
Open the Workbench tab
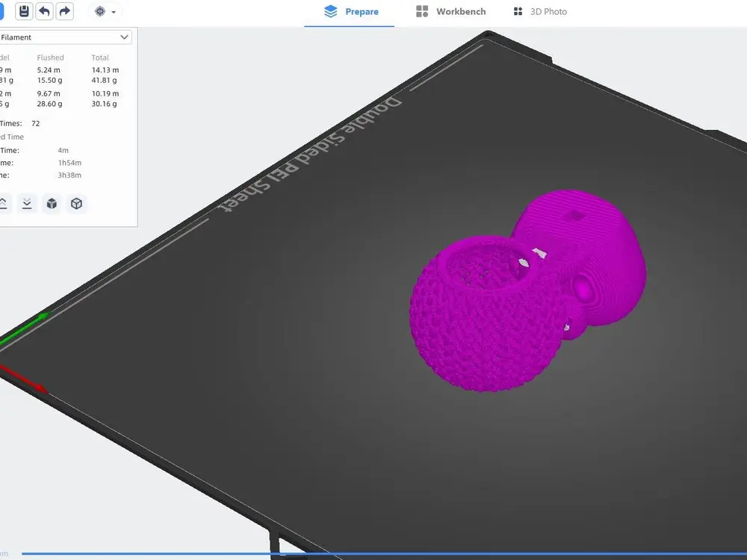click(450, 12)
